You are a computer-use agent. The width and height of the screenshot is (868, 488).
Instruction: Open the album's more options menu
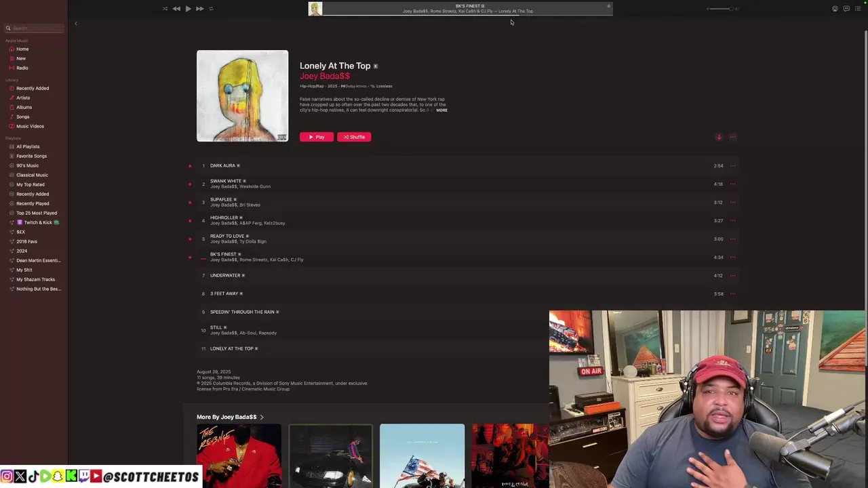(732, 137)
